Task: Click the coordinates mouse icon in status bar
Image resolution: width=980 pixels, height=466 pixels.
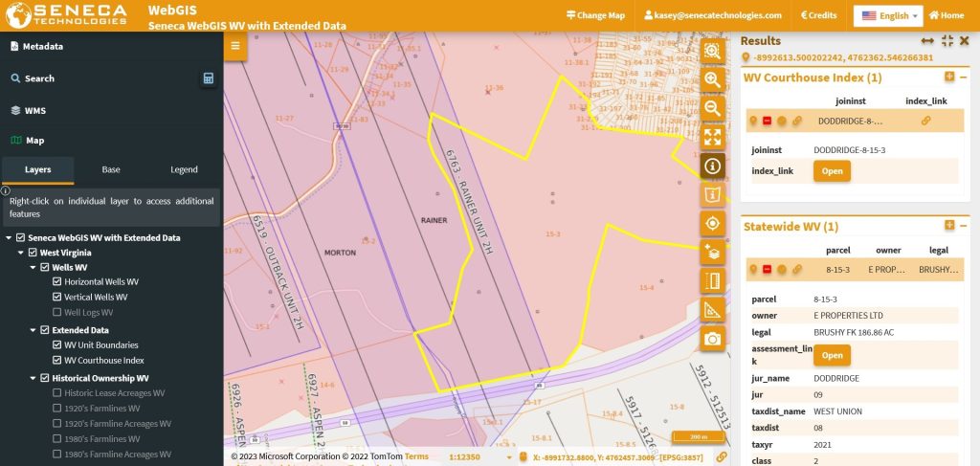Action: point(523,457)
